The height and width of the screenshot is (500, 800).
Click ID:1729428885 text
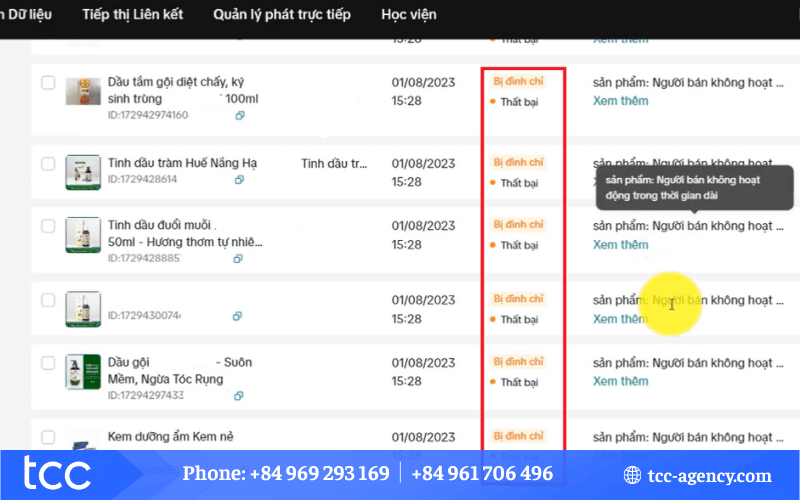[x=144, y=258]
